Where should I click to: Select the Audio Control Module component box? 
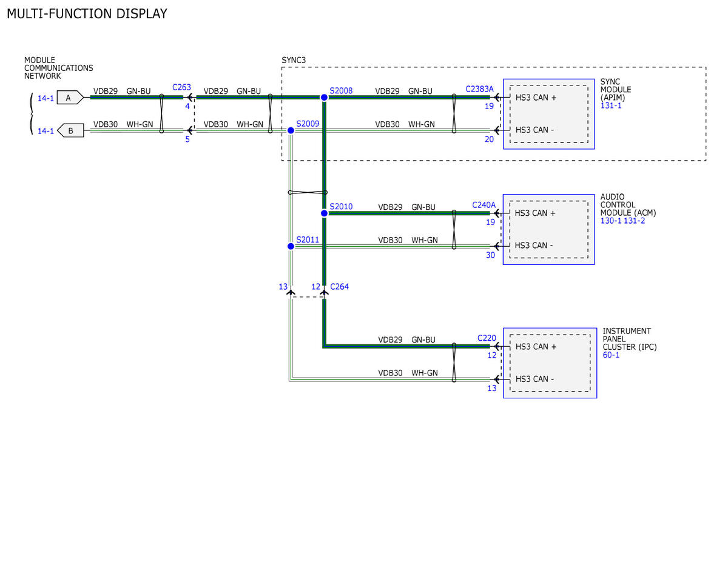[x=549, y=229]
